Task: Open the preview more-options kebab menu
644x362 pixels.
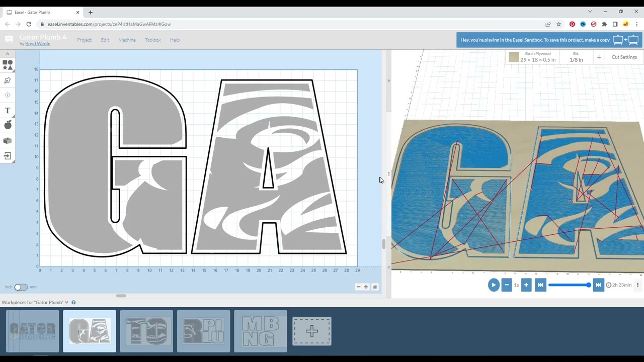Action: tap(637, 285)
